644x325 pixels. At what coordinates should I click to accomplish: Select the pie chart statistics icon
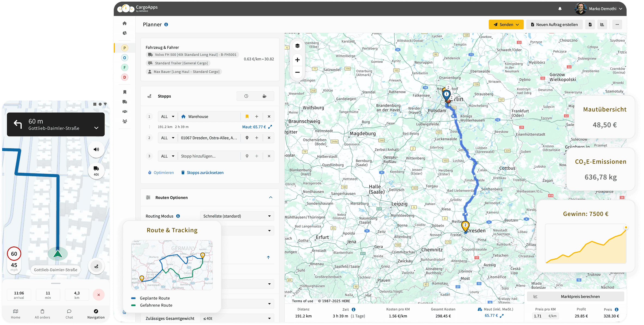click(125, 33)
